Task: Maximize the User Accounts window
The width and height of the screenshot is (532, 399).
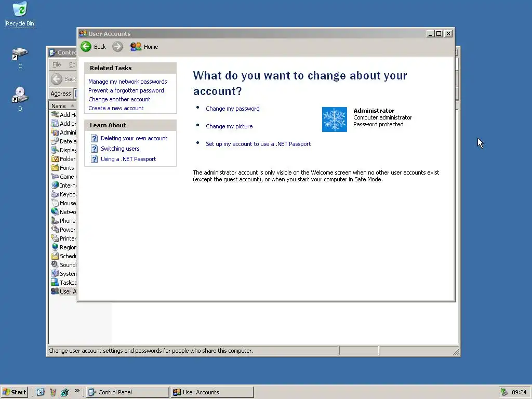Action: point(438,34)
